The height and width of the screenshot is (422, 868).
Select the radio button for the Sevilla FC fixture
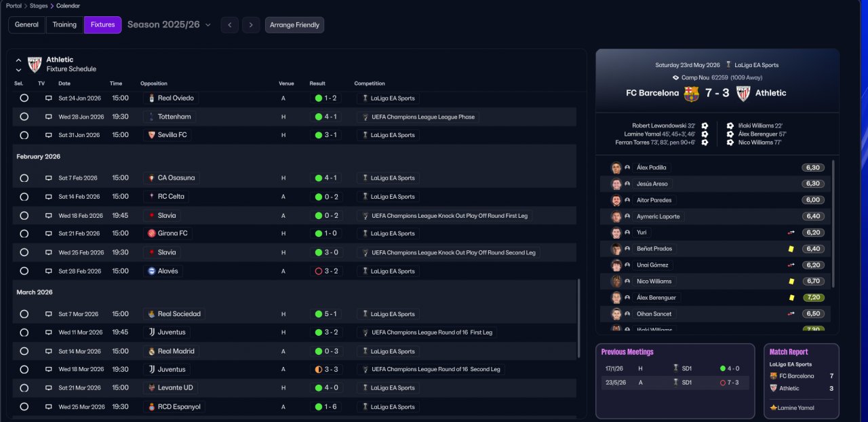[x=24, y=135]
